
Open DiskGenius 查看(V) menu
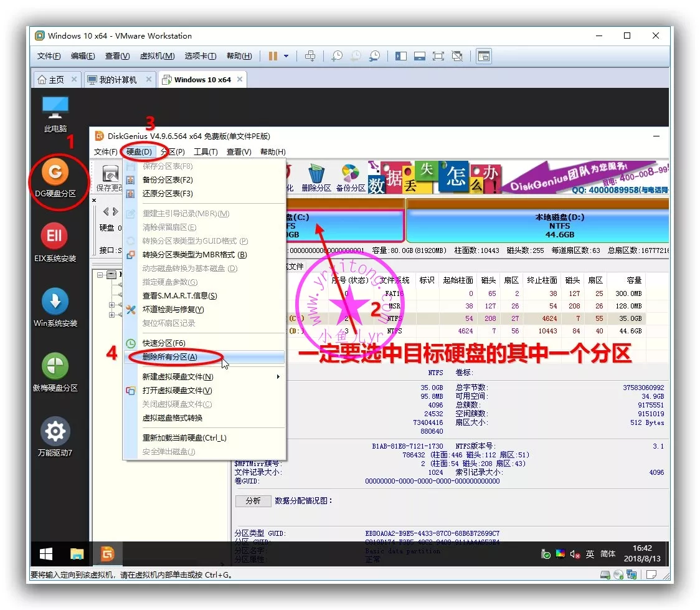point(239,152)
